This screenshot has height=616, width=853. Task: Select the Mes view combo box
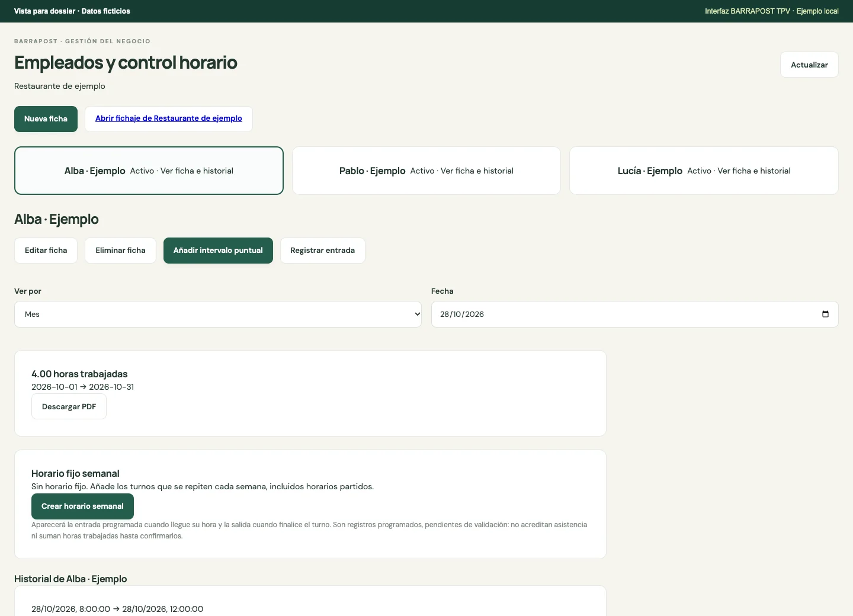(x=218, y=314)
